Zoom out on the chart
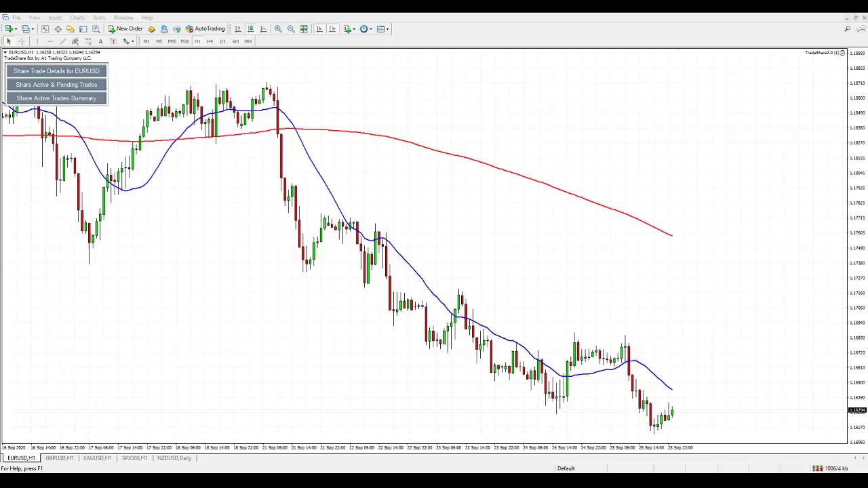 pyautogui.click(x=291, y=28)
